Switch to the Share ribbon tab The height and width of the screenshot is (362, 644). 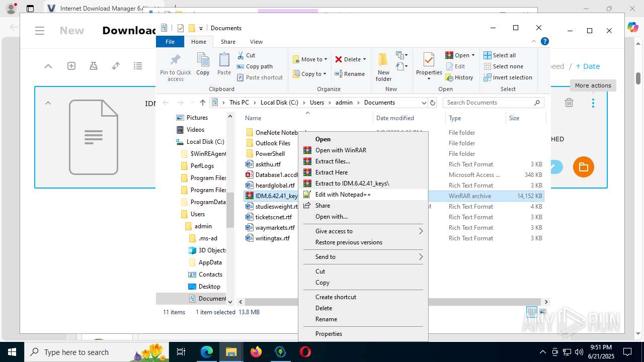click(228, 42)
